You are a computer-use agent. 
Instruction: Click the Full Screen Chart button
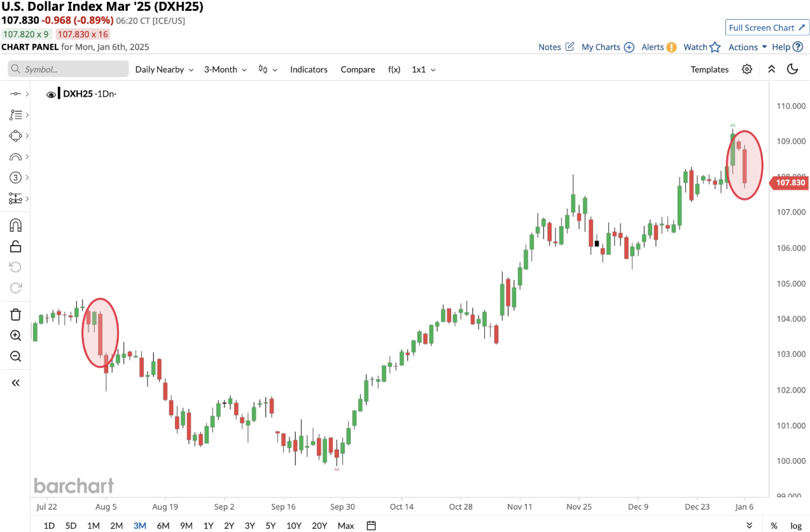tap(767, 27)
